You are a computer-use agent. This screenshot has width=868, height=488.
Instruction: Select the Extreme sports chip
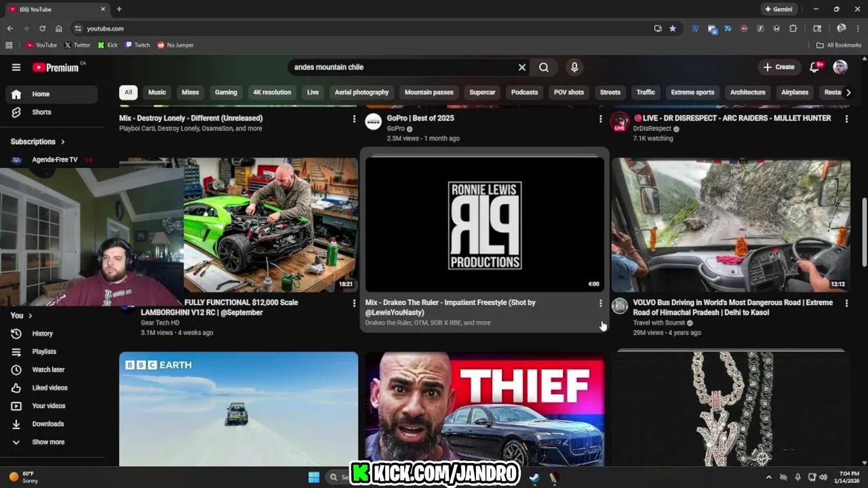point(692,92)
